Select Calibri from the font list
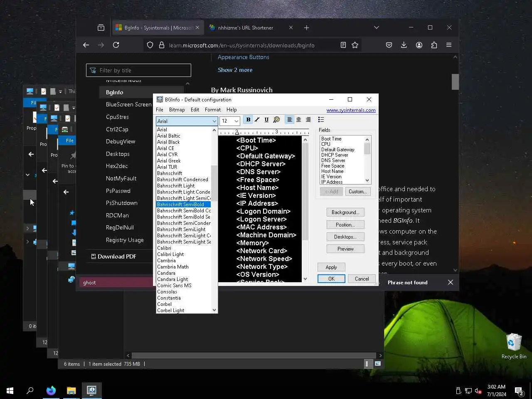 [x=183, y=248]
